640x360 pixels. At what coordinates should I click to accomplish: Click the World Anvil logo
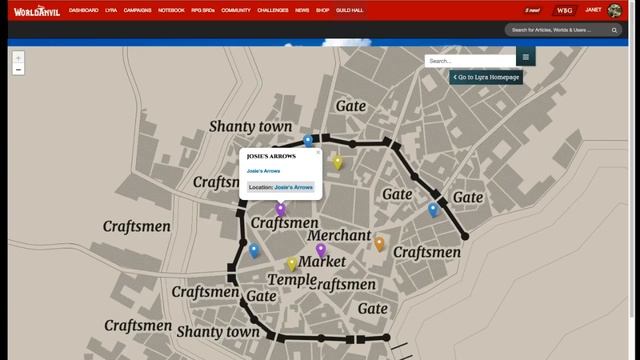pos(37,11)
